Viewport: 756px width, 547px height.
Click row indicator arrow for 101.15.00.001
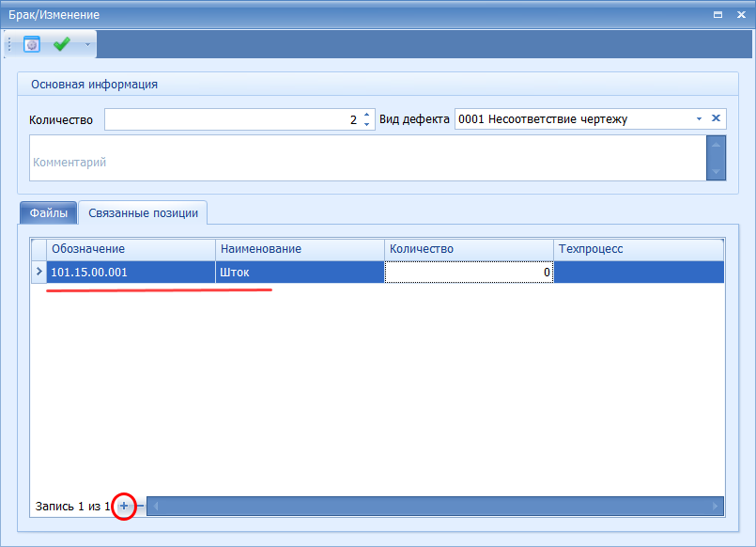pos(39,273)
